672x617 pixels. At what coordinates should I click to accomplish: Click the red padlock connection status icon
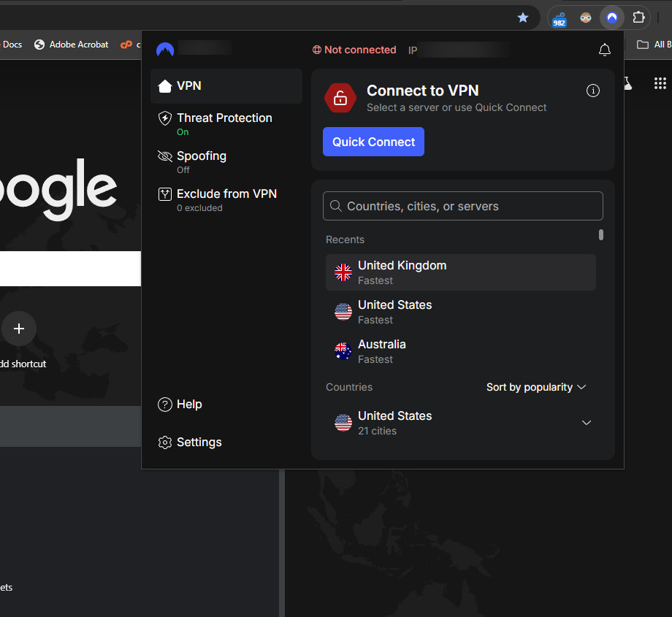pos(340,98)
